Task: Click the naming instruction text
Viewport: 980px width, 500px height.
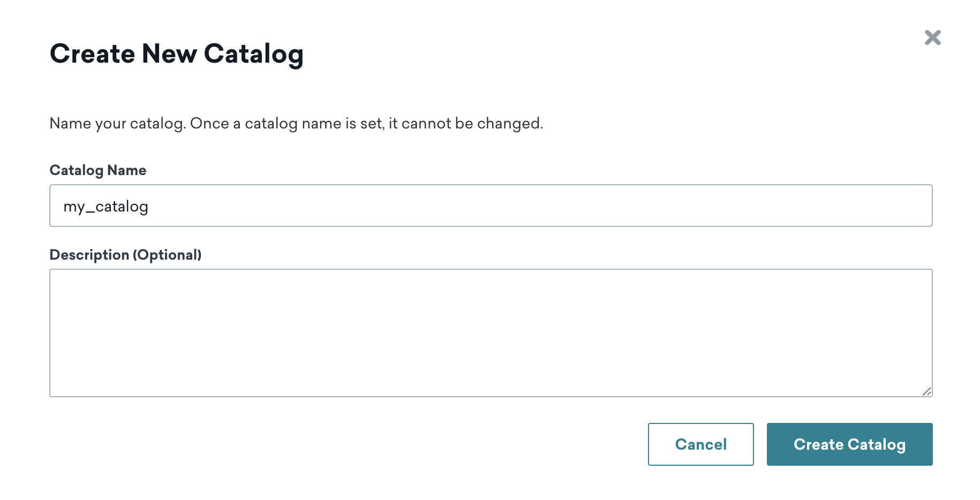Action: [x=296, y=123]
